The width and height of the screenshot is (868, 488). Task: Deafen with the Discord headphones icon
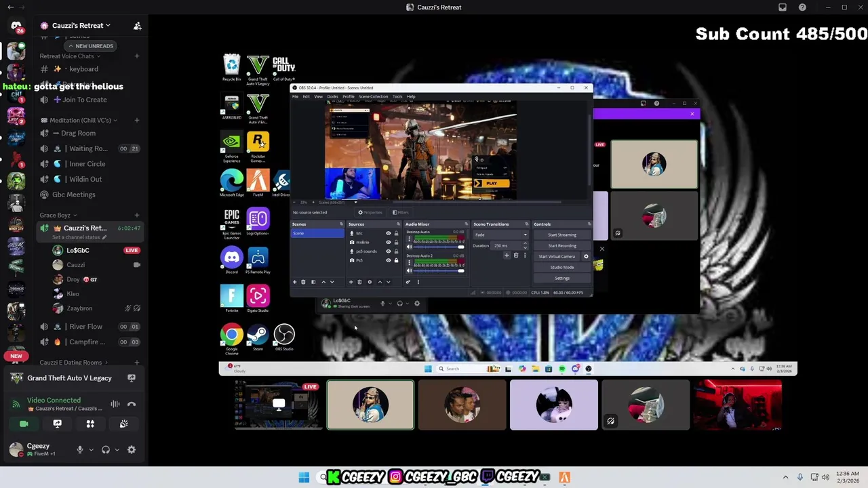coord(105,449)
